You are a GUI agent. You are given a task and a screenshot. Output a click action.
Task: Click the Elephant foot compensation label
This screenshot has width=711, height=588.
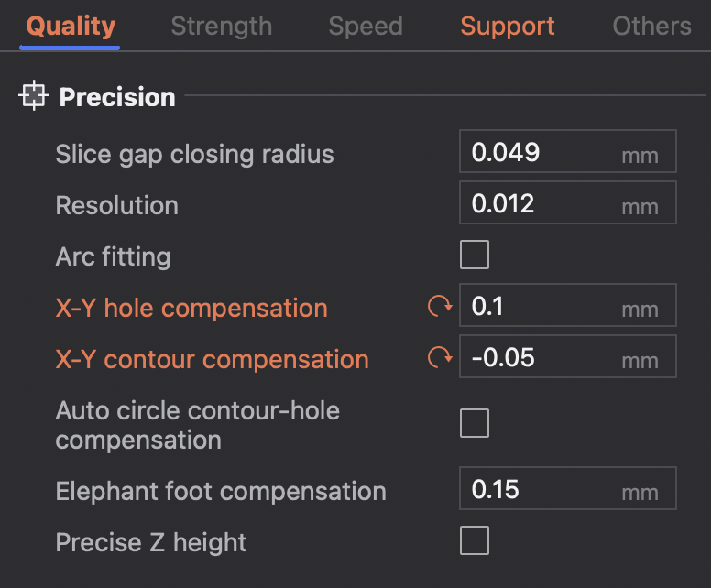221,491
